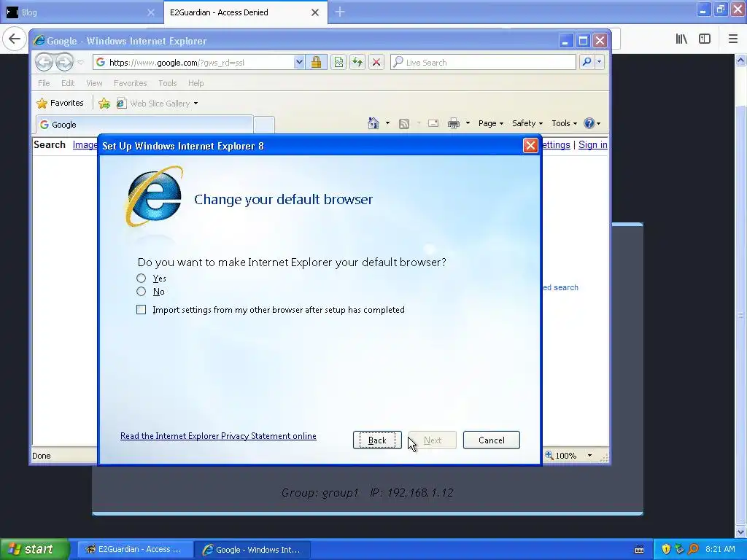Screen dimensions: 747x560
Task: Open the Internet Explorer Privacy Statement link
Action: coord(218,436)
